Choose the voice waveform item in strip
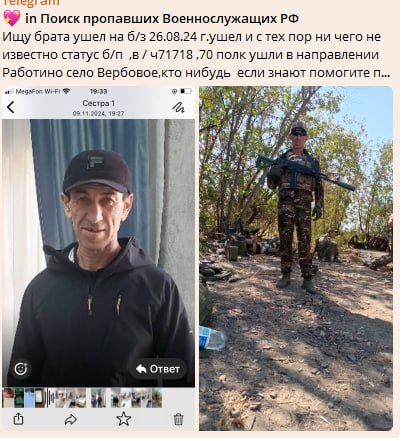Image resolution: width=404 pixels, height=441 pixels. coord(50,398)
